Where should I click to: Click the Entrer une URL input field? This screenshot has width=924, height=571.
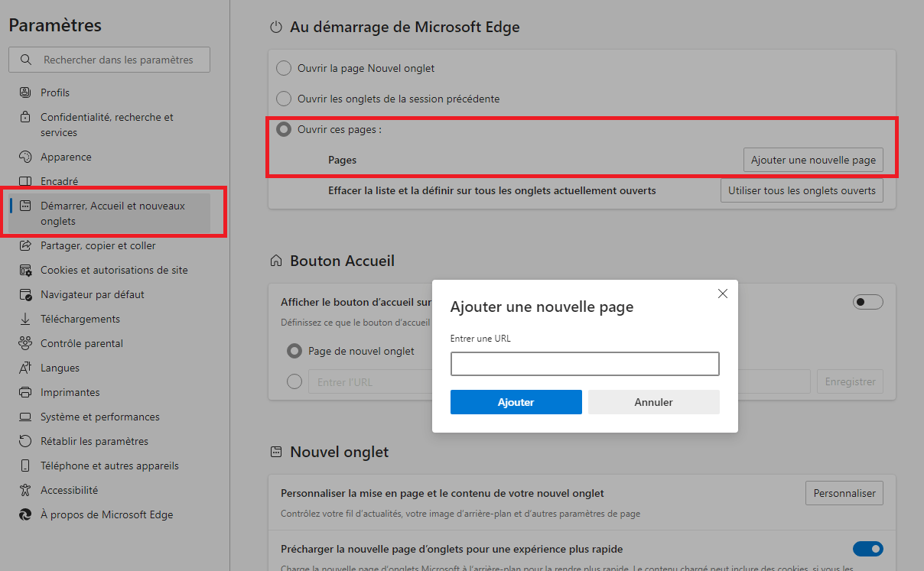[x=584, y=364]
